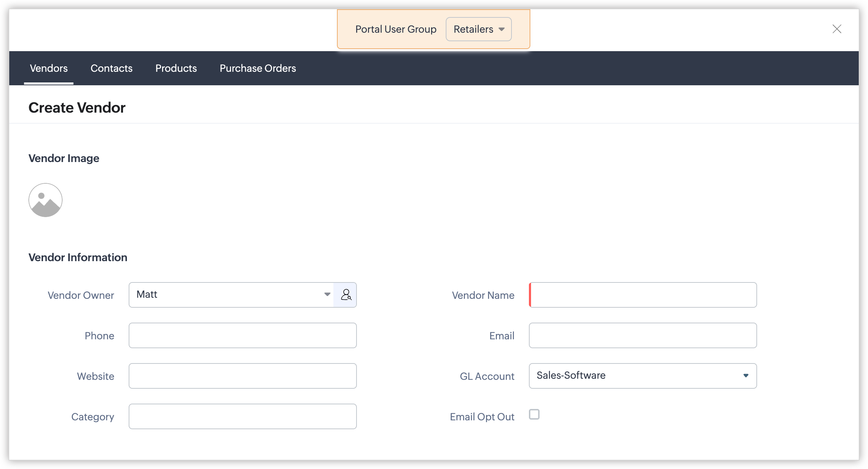868x469 pixels.
Task: Click the Email Opt Out label
Action: click(482, 417)
